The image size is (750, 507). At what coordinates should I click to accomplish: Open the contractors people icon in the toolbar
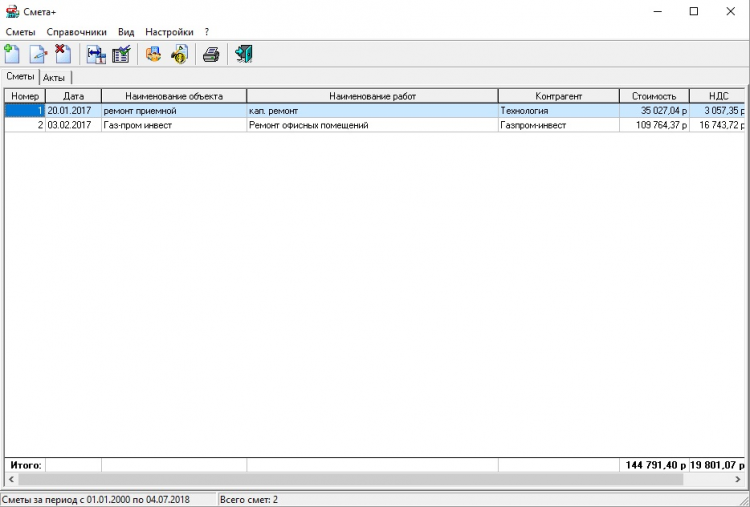[x=154, y=54]
